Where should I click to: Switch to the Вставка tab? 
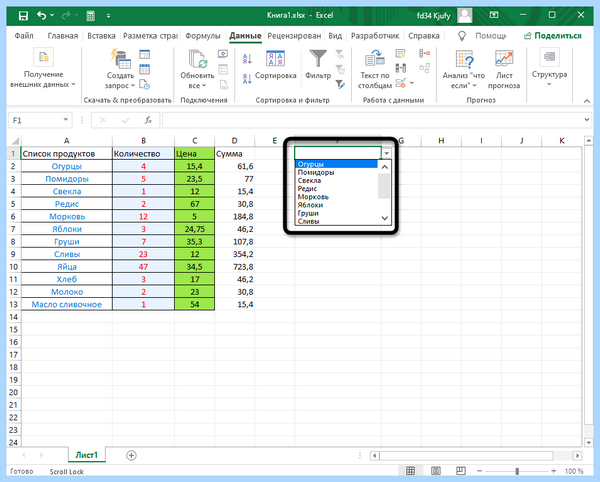tap(101, 36)
